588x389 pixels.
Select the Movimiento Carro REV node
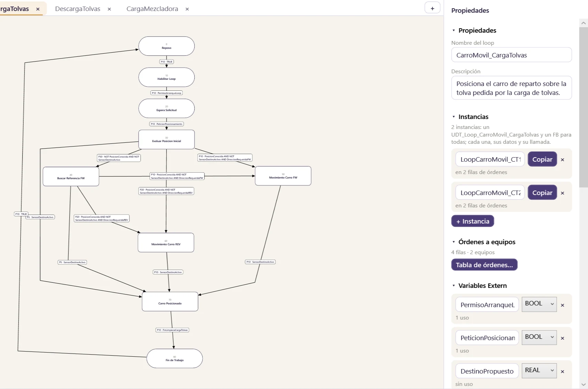coord(166,242)
